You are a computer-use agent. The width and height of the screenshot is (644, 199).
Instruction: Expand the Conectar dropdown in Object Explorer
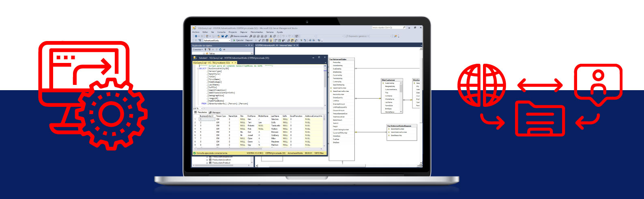tap(197, 50)
